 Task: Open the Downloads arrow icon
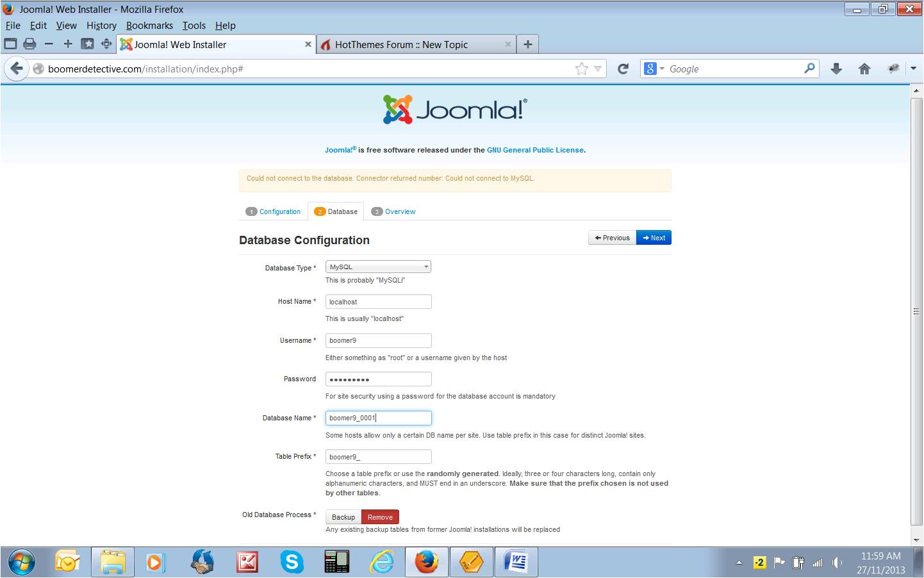click(x=836, y=69)
